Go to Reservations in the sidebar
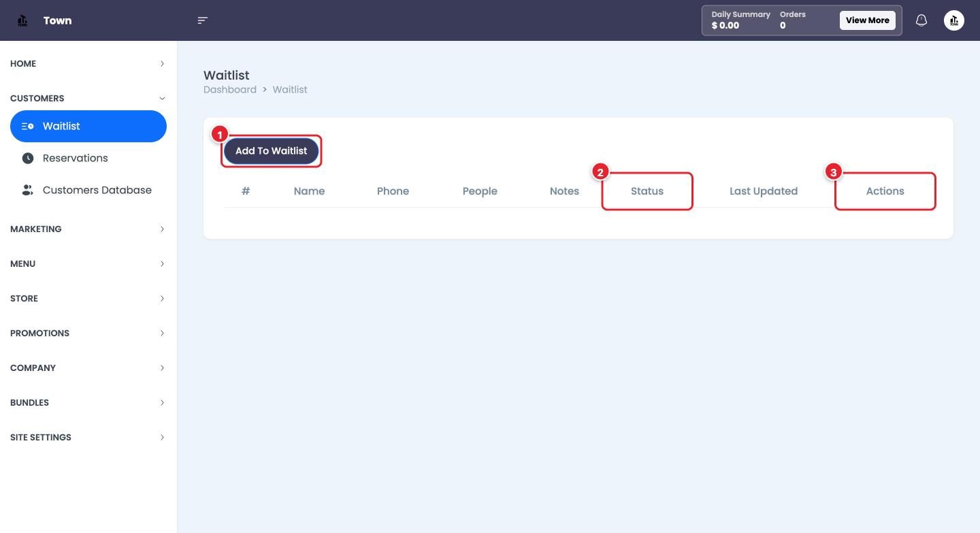980x533 pixels. 88,158
